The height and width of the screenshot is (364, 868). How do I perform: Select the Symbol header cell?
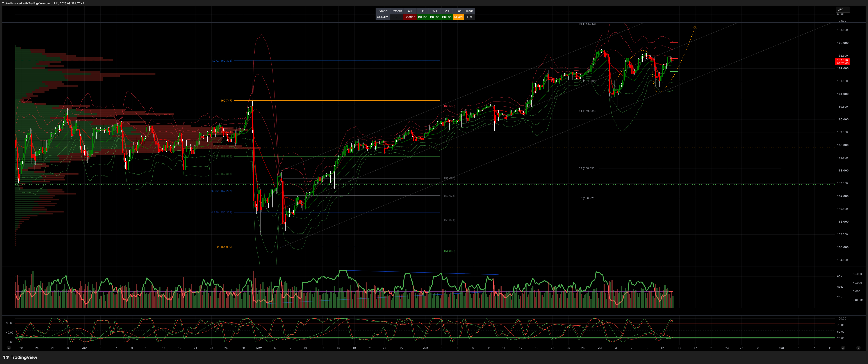pos(382,11)
